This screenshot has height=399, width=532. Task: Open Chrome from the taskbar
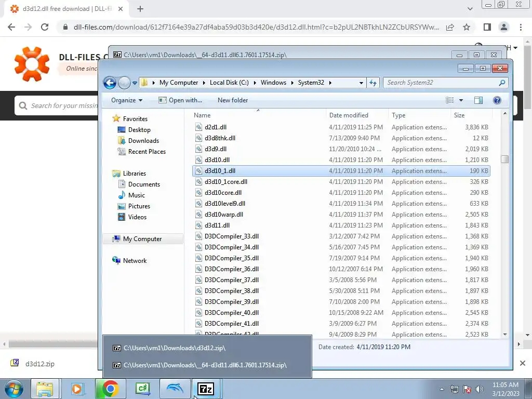(110, 389)
